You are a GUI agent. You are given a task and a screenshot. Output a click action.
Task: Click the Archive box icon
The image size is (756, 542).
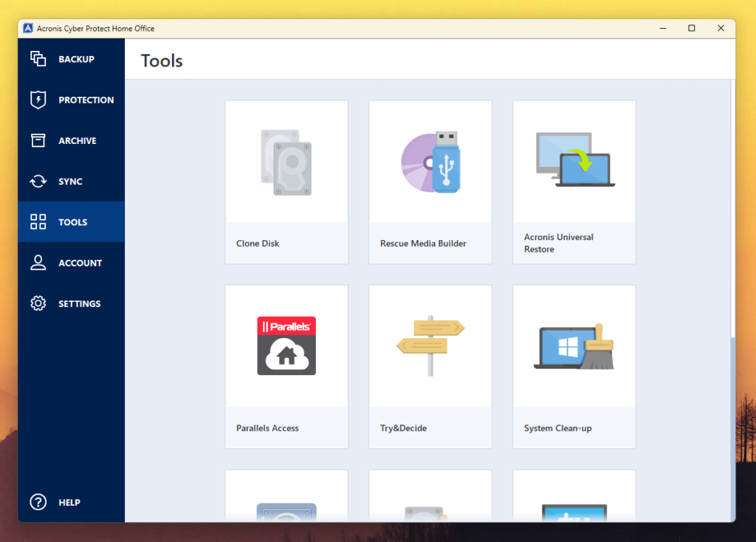coord(38,140)
